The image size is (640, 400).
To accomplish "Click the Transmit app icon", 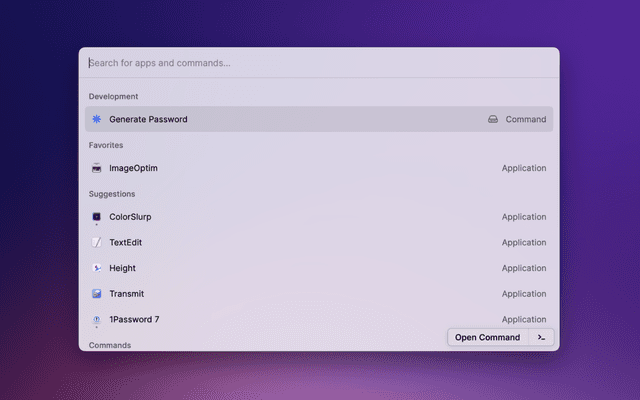I will tap(97, 294).
